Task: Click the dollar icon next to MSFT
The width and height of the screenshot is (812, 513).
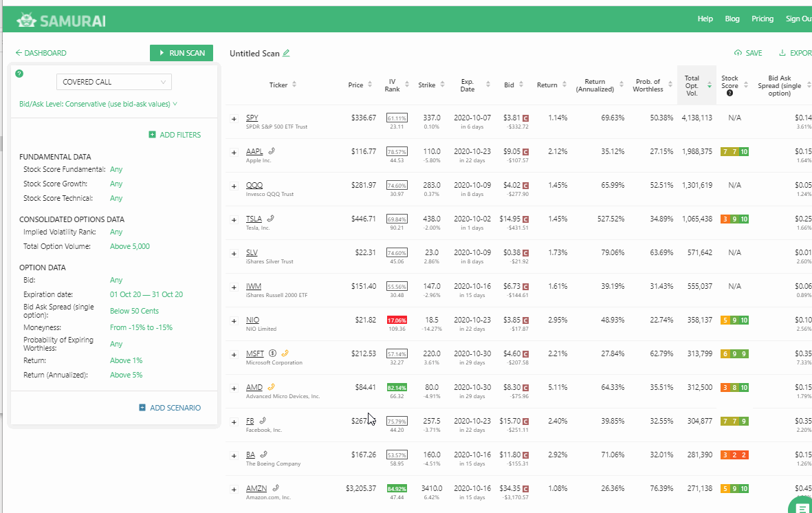Action: point(272,354)
